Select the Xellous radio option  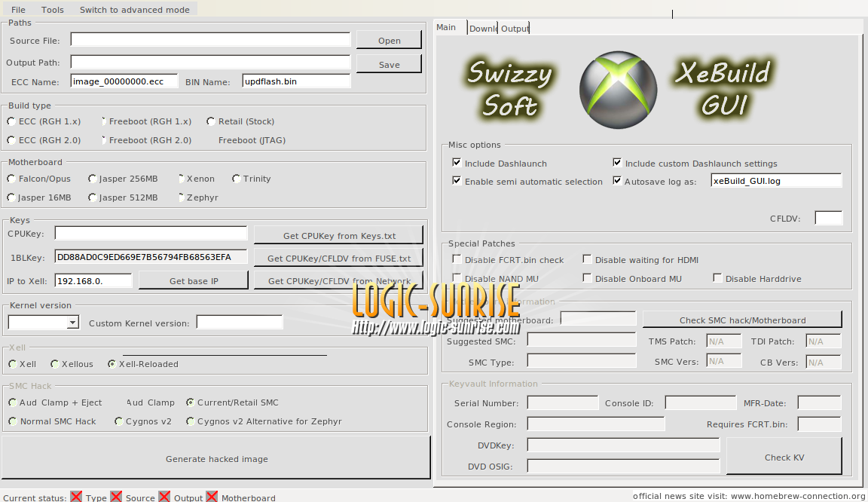(x=72, y=364)
